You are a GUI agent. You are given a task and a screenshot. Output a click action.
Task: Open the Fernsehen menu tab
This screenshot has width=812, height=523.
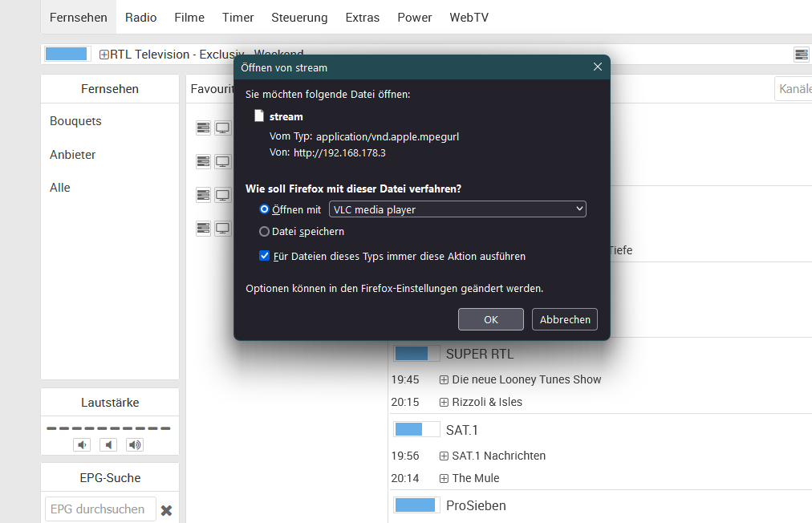[79, 18]
